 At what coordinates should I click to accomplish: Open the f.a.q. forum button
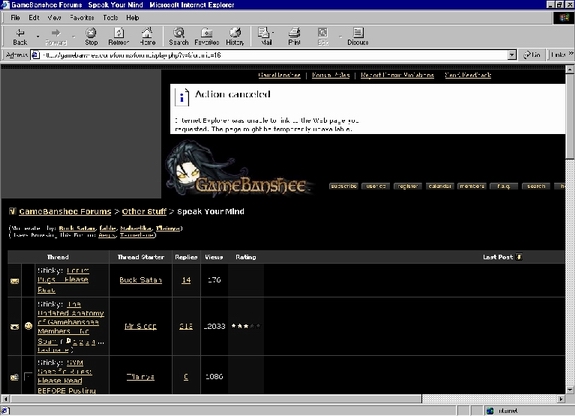pyautogui.click(x=504, y=186)
